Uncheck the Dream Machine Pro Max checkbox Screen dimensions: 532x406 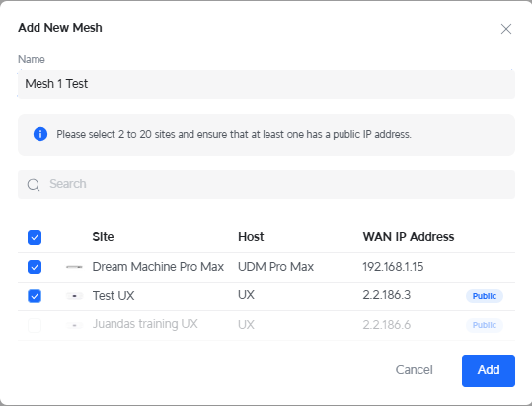[35, 267]
